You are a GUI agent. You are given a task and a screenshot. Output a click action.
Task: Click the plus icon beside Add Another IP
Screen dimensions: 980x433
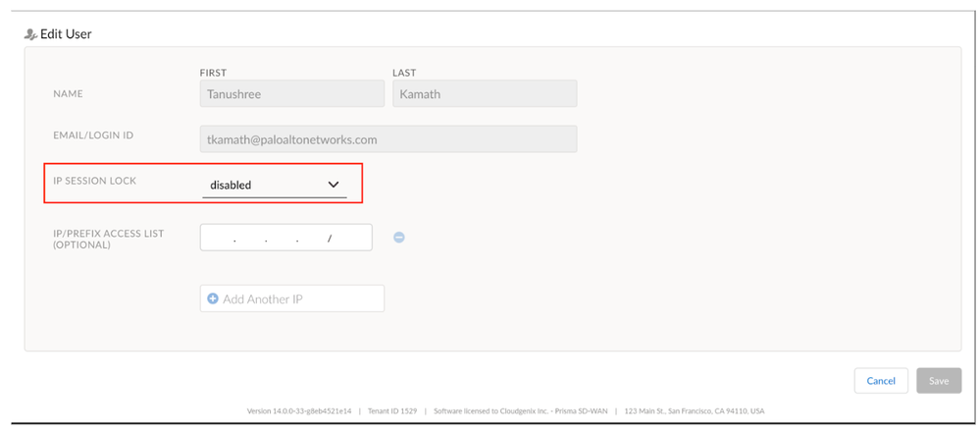point(213,298)
